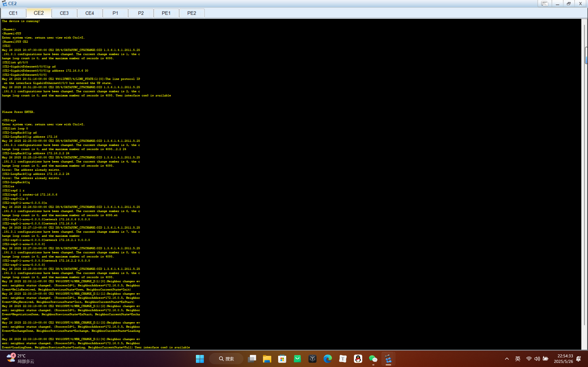This screenshot has height=367, width=588.
Task: Launch Microsoft Store from the taskbar
Action: [x=282, y=359]
